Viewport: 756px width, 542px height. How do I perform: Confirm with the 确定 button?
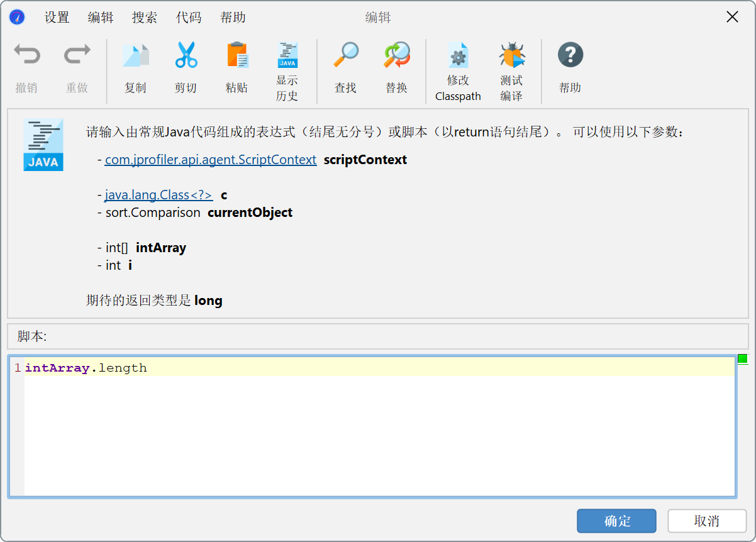click(x=616, y=521)
